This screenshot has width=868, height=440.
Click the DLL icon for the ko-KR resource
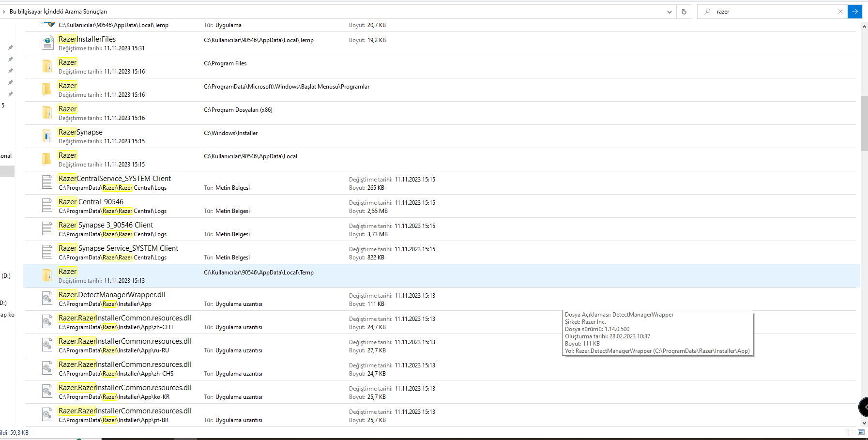coord(47,392)
